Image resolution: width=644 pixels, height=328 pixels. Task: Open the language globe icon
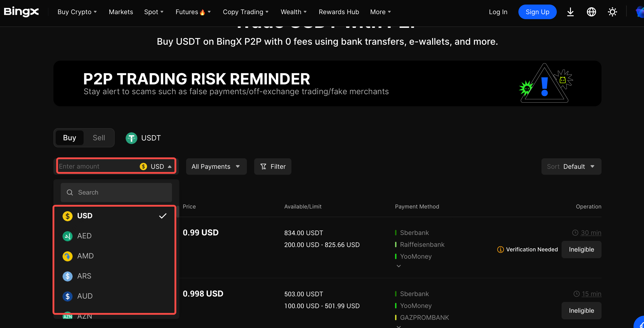tap(591, 12)
